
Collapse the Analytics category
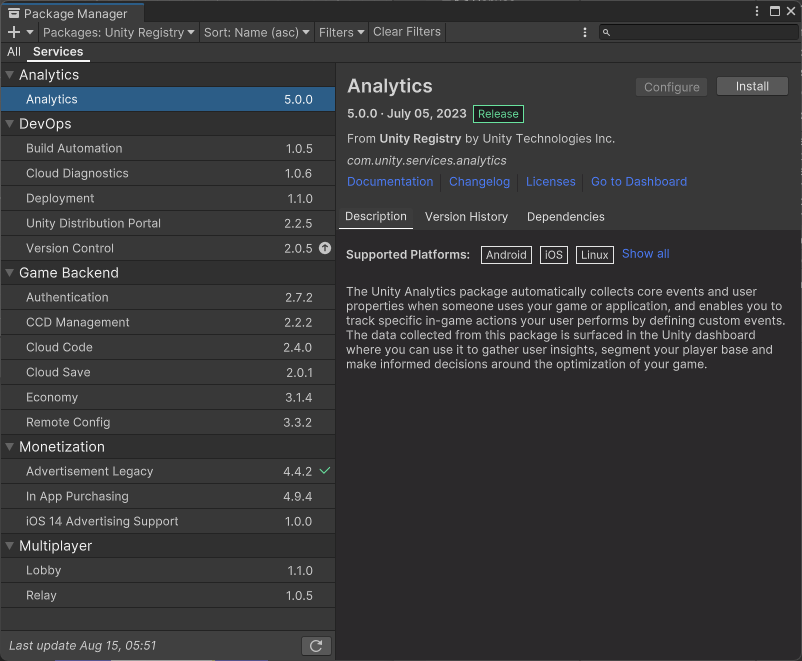9,75
